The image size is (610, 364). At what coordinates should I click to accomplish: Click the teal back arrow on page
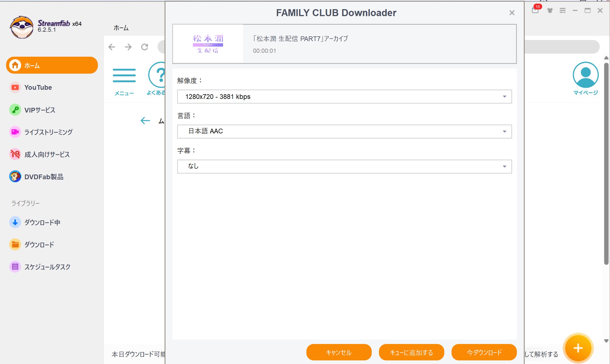point(145,121)
